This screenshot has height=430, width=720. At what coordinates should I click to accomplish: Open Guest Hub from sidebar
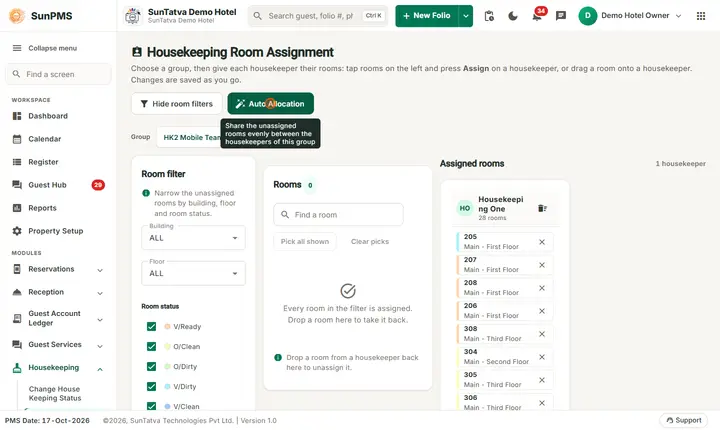pyautogui.click(x=47, y=185)
